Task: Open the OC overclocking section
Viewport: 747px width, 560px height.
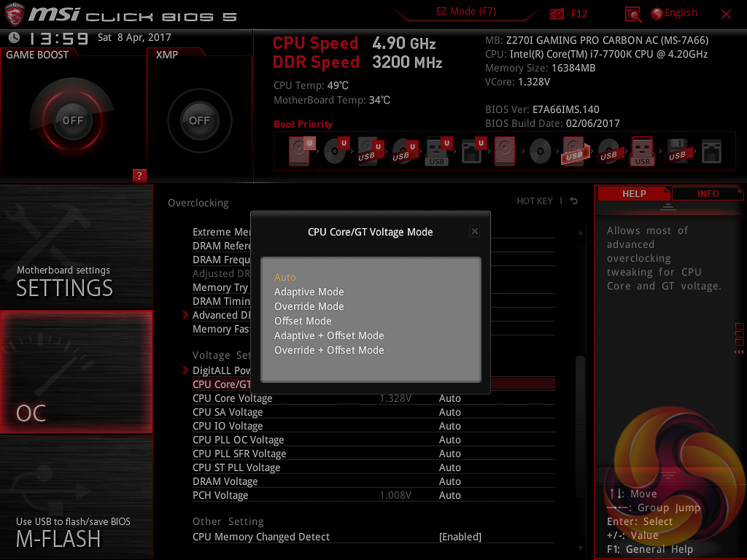Action: pos(76,372)
